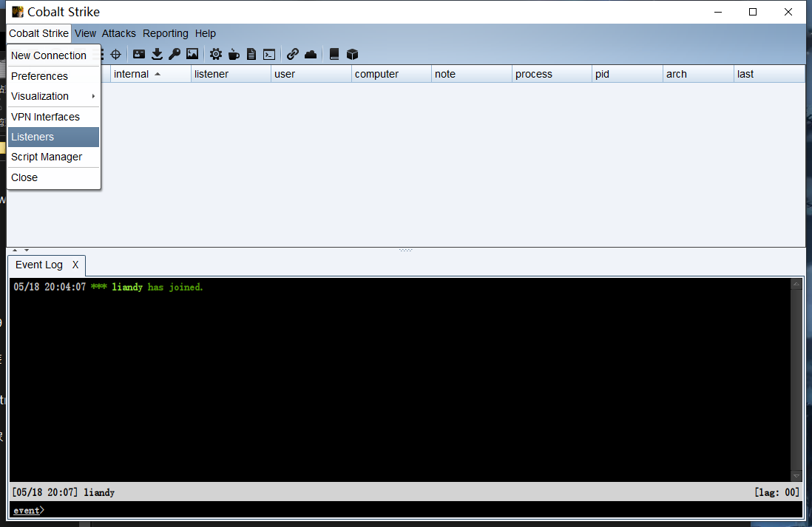Sort by the computer column header
The width and height of the screenshot is (812, 527).
[391, 74]
